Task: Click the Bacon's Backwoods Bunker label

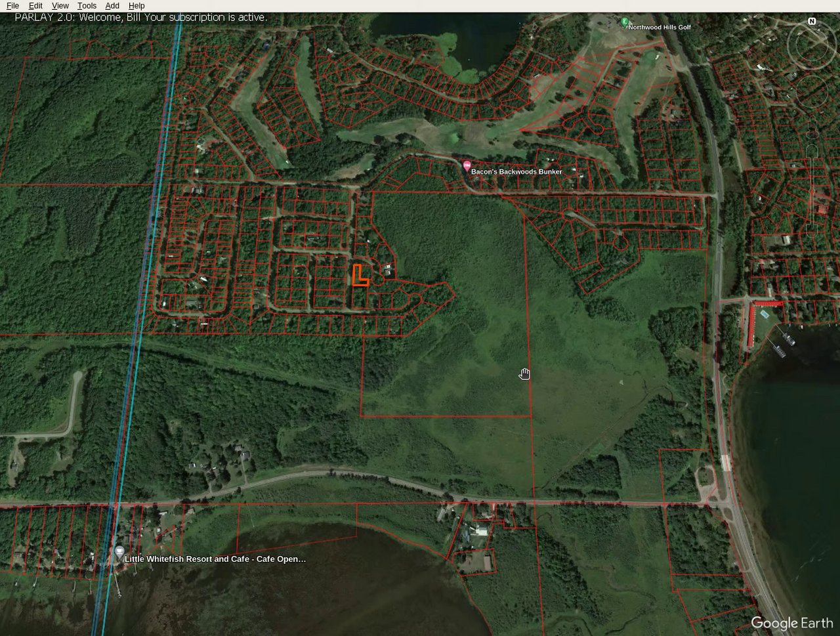Action: 516,171
